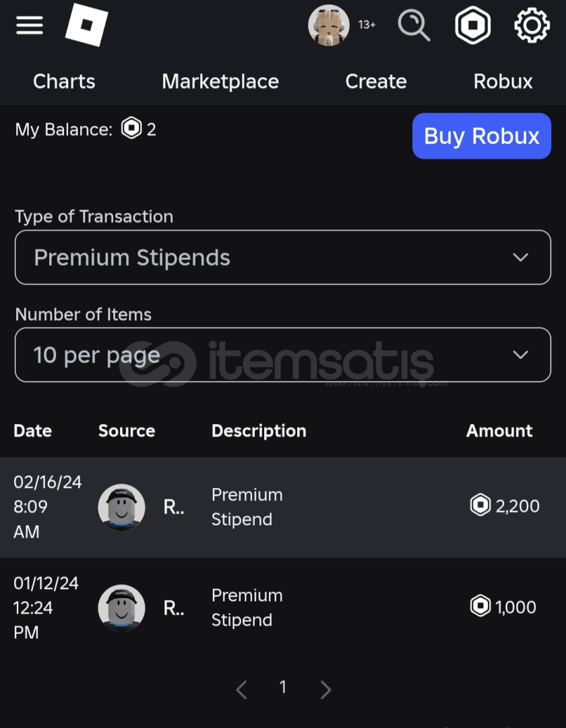Viewport: 566px width, 728px height.
Task: Click the 2,200 Robux stipend row
Action: click(x=283, y=507)
